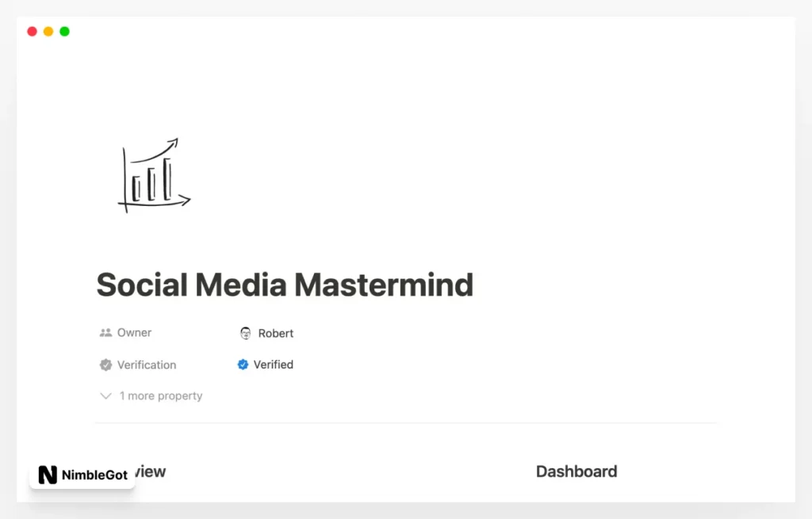Click the Verified status value
Image resolution: width=812 pixels, height=519 pixels.
pos(273,364)
